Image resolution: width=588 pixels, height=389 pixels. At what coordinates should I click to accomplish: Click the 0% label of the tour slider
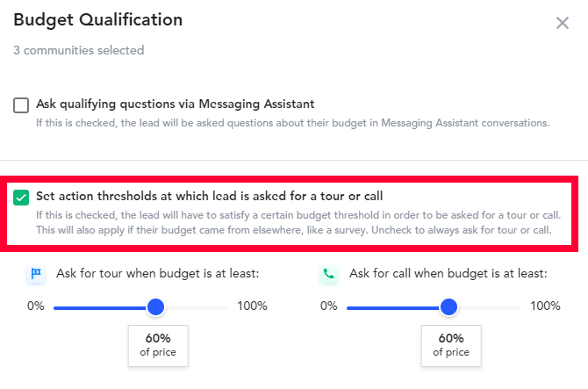point(35,306)
